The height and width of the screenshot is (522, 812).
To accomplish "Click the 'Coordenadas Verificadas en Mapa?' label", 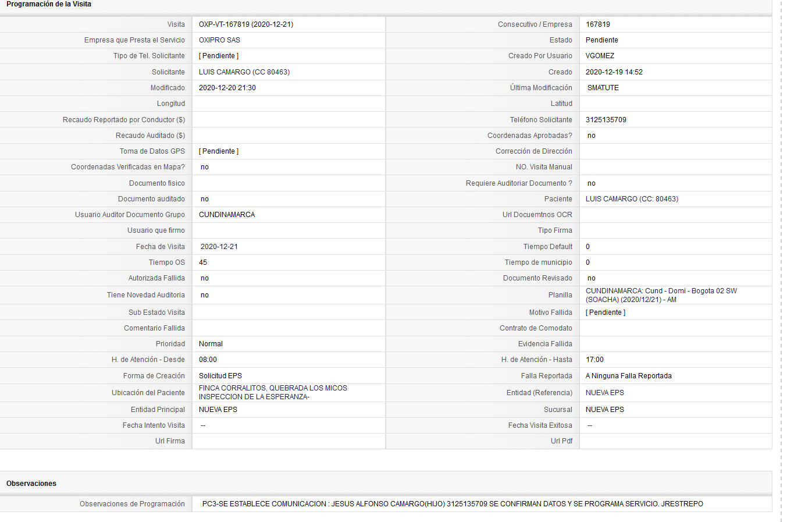I will tap(128, 167).
